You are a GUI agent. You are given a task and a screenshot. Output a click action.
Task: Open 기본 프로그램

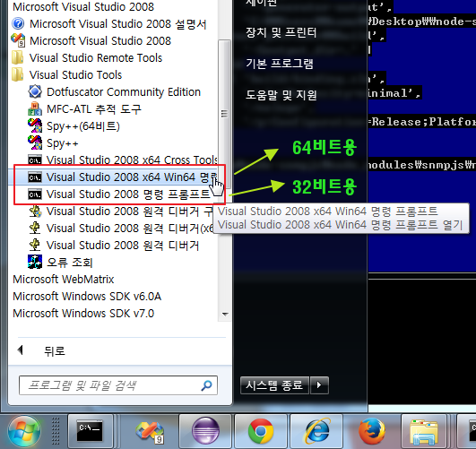pyautogui.click(x=280, y=64)
